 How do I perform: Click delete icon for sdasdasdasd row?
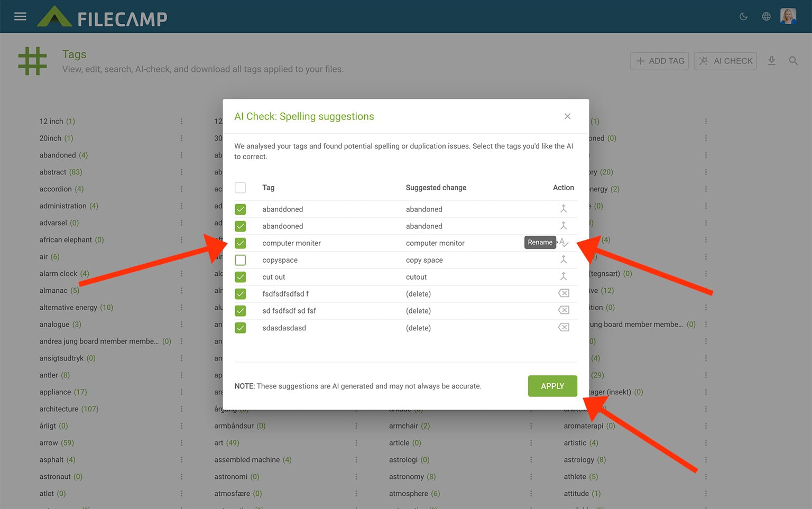point(564,327)
